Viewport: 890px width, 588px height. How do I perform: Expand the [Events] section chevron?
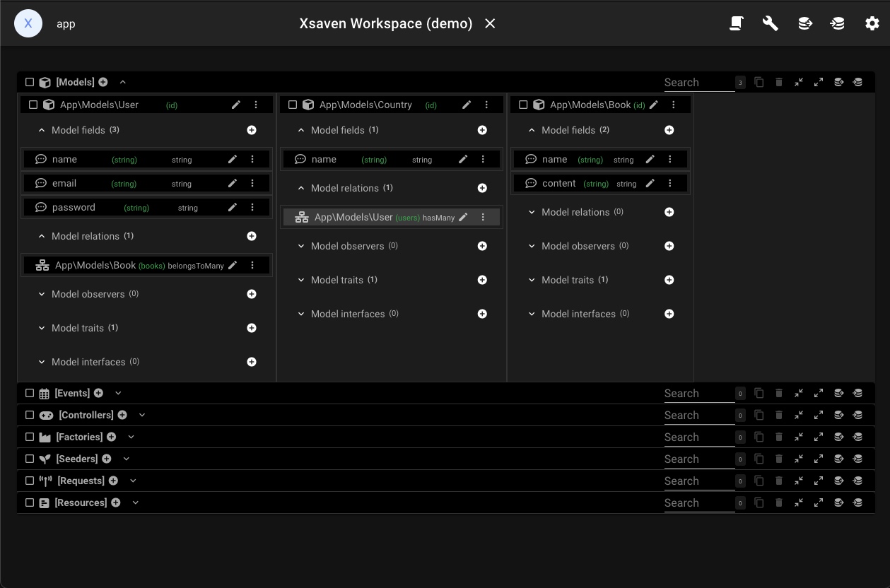click(118, 393)
